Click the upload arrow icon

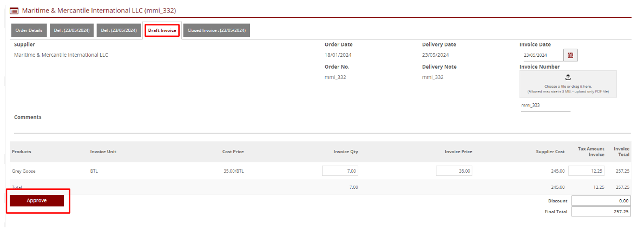[x=568, y=77]
